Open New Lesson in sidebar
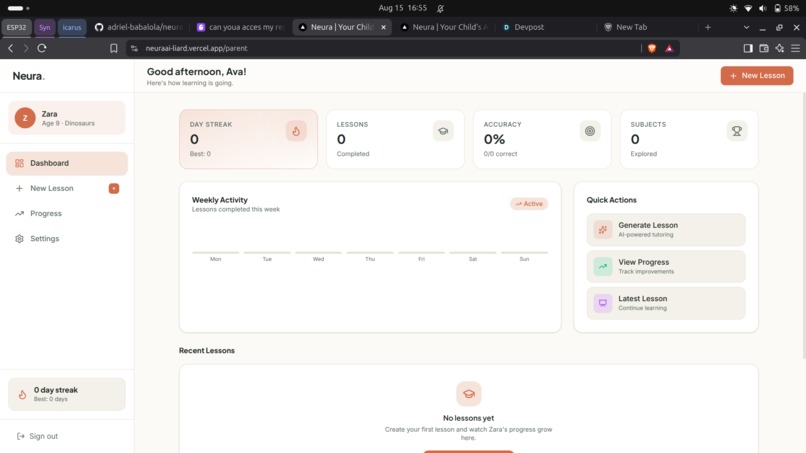The image size is (806, 453). 67,188
